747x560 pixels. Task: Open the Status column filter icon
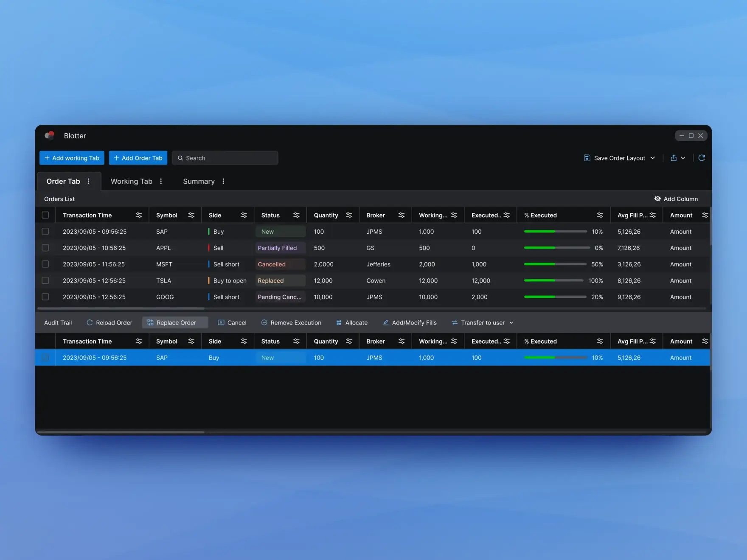pos(297,215)
